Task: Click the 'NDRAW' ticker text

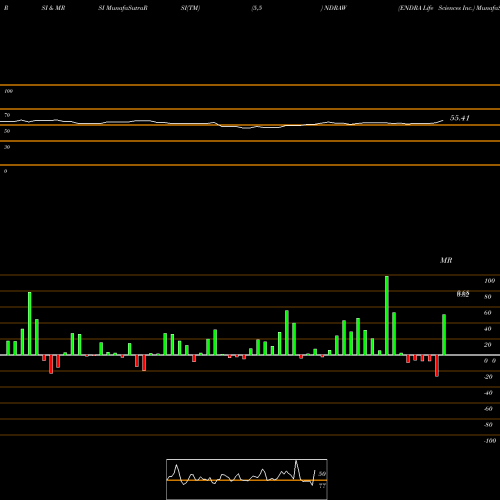Action: click(335, 8)
